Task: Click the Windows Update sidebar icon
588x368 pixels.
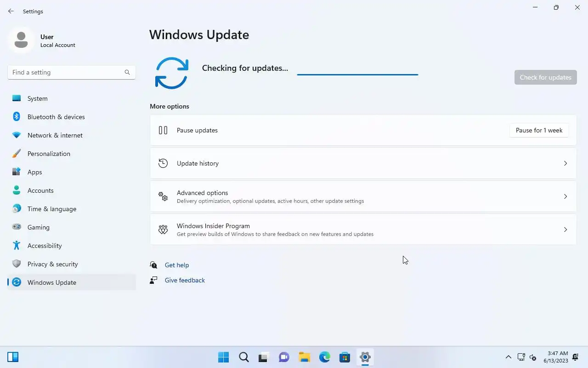Action: coord(17,282)
